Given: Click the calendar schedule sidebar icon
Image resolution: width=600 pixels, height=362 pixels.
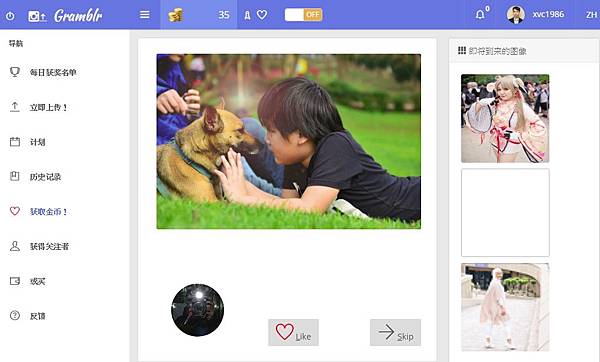Looking at the screenshot, I should coord(15,142).
